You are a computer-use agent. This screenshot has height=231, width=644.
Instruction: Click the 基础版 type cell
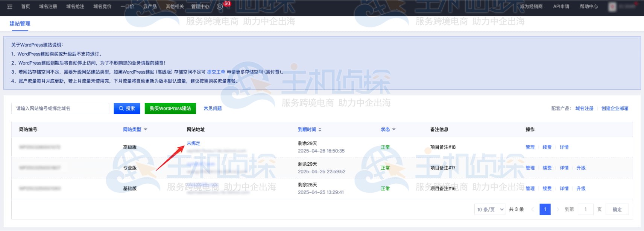pos(130,189)
